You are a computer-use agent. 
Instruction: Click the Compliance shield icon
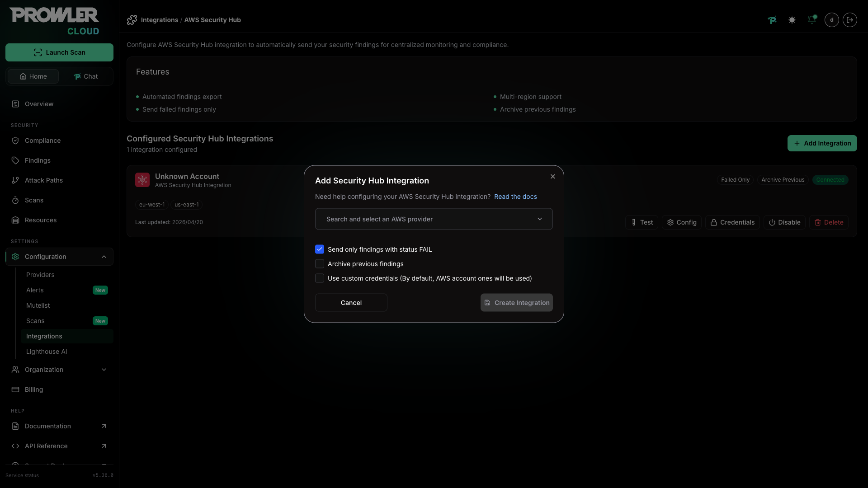point(15,141)
